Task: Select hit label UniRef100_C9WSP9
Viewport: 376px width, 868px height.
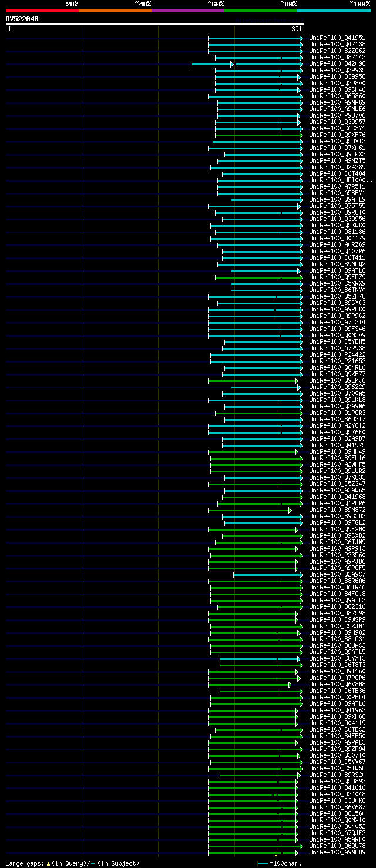Action: click(337, 619)
